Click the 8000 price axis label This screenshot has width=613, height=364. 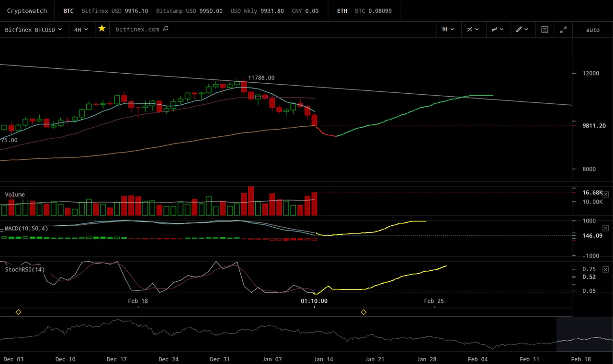point(589,169)
